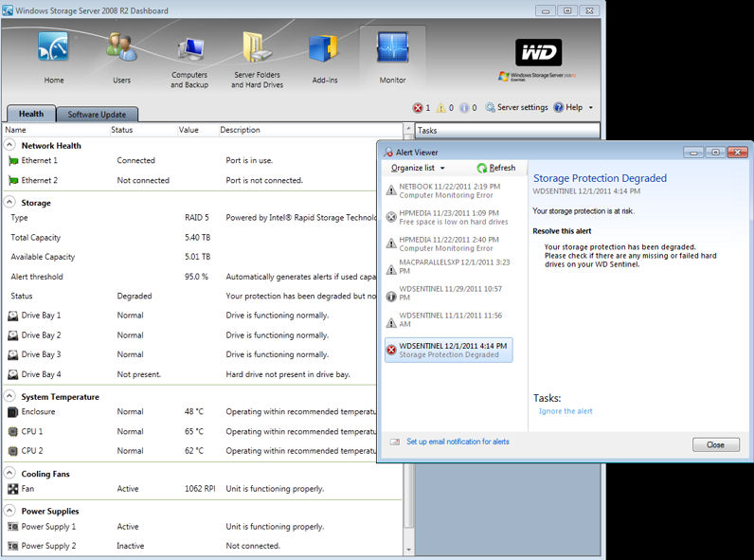This screenshot has width=754, height=560.
Task: Open the Help button
Action: (568, 107)
